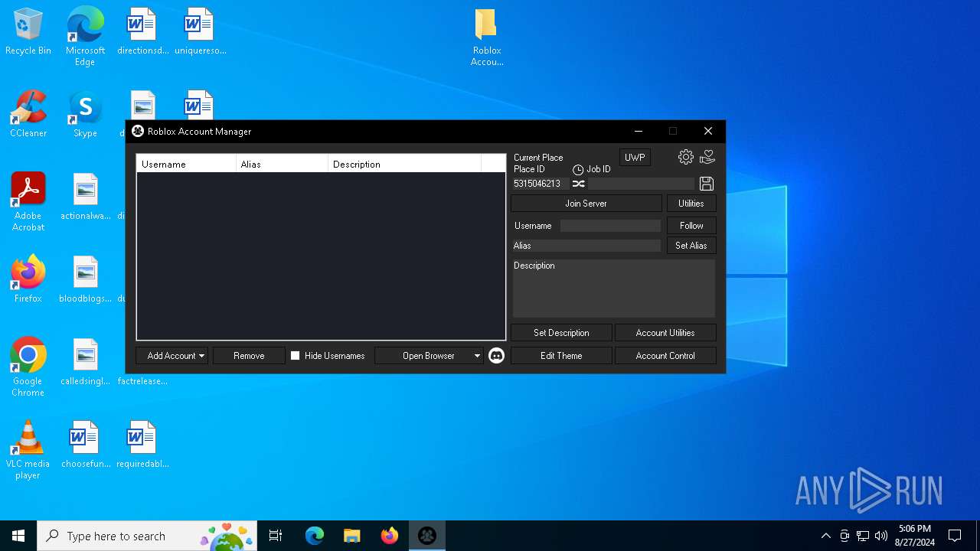Open the Windows Start menu
980x551 pixels.
[x=18, y=536]
